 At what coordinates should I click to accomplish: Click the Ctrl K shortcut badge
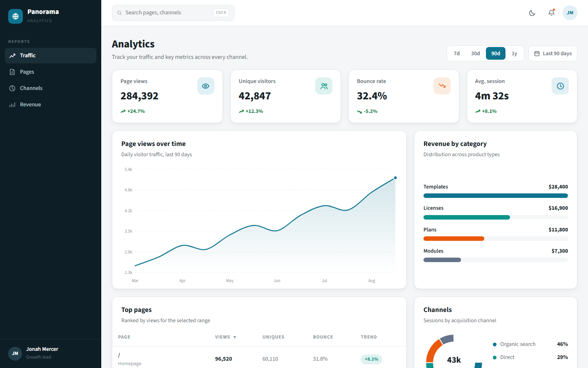(221, 13)
